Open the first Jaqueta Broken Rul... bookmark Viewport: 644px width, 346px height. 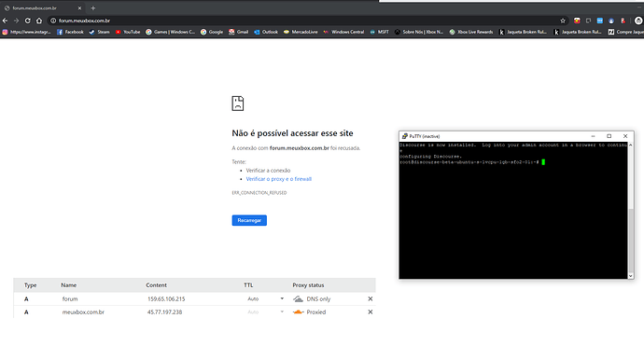tap(523, 32)
